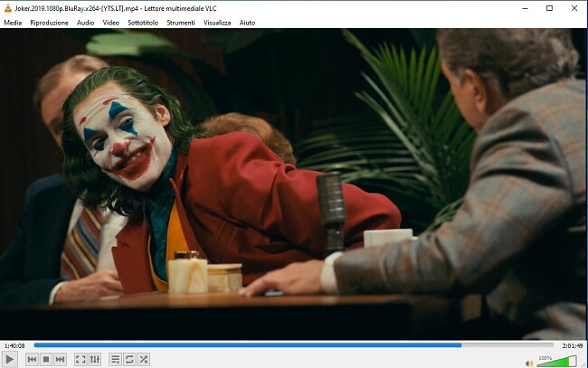The image size is (588, 368).
Task: Toggle random shuffle playback
Action: (x=144, y=360)
